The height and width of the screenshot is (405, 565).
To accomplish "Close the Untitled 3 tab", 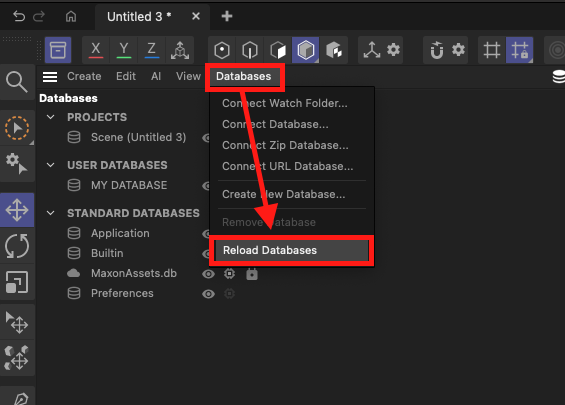I will (x=196, y=16).
